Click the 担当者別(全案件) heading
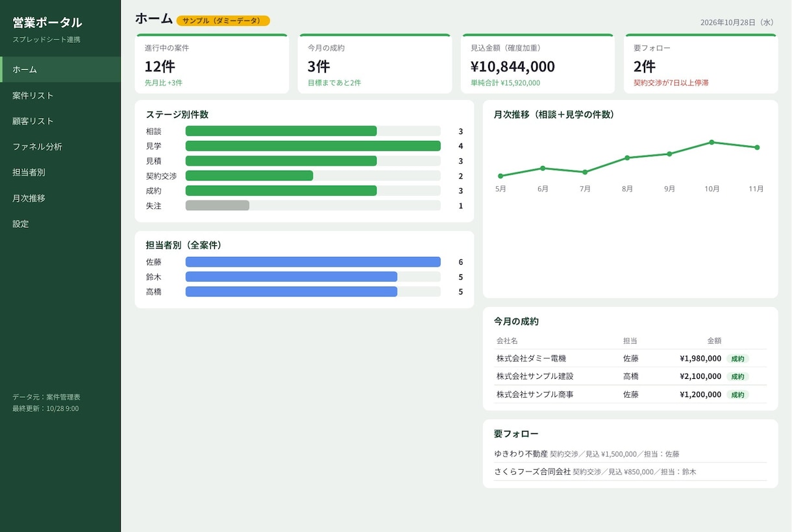The height and width of the screenshot is (532, 792). [184, 245]
